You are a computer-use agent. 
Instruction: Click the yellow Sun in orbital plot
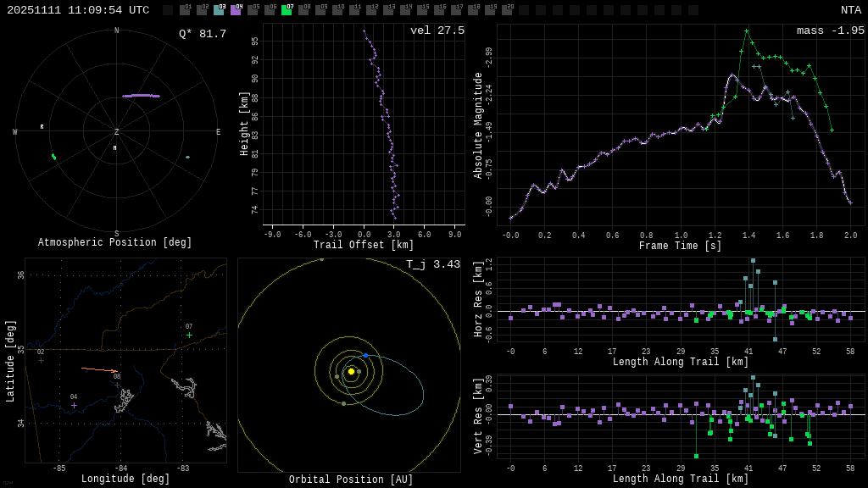pyautogui.click(x=351, y=371)
